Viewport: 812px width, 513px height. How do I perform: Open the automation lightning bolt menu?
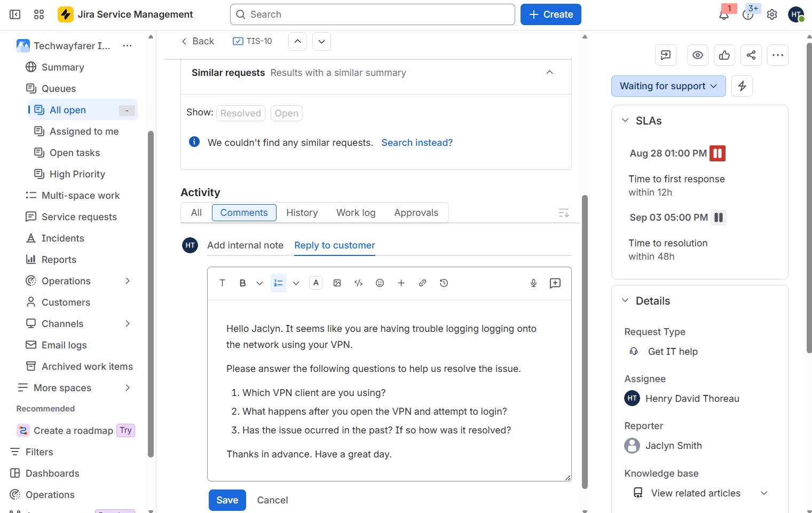742,86
